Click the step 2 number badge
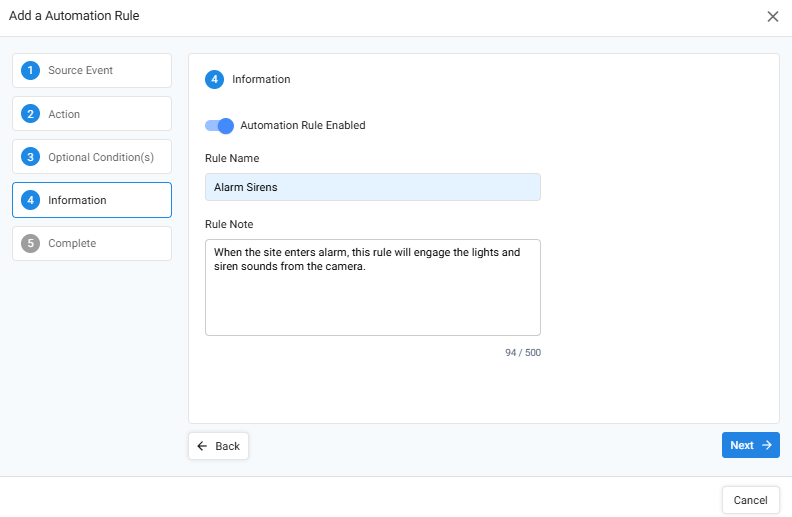 tap(30, 114)
